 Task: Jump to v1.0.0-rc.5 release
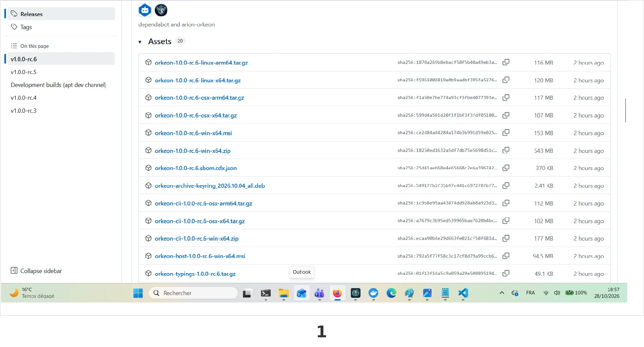coord(23,72)
